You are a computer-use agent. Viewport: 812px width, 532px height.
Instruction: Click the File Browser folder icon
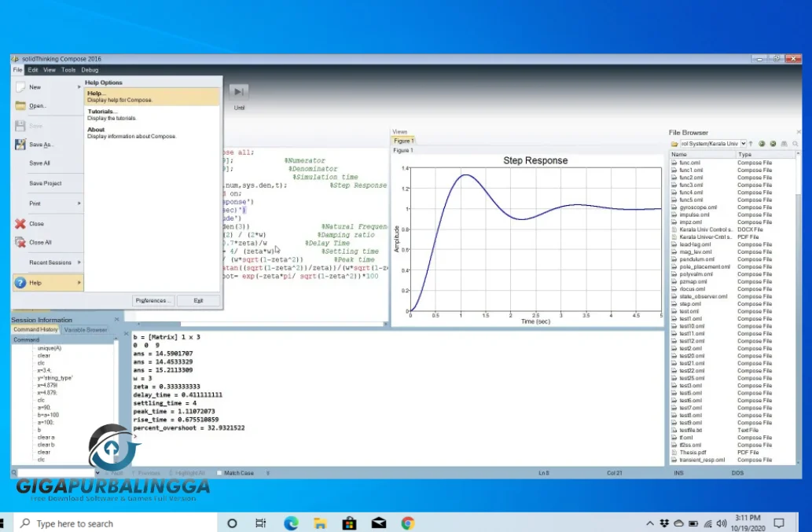(x=674, y=144)
